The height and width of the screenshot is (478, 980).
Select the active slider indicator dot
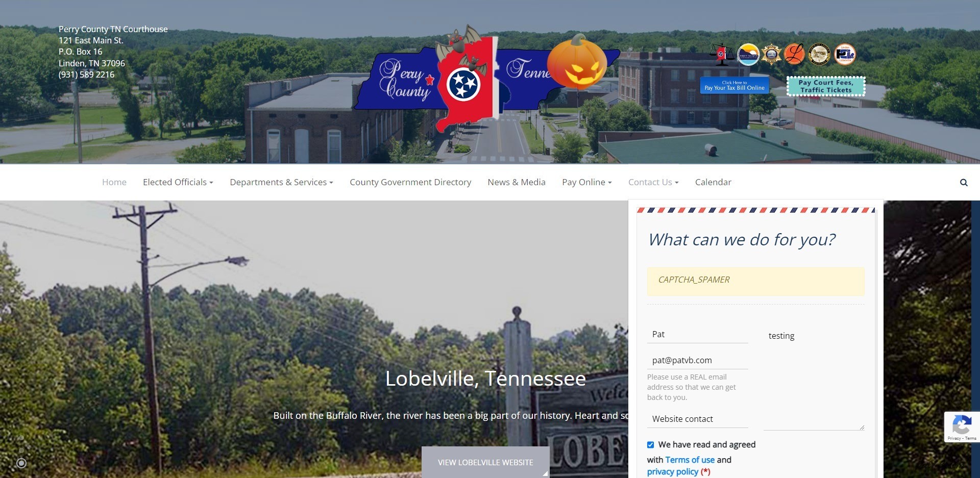coord(21,463)
